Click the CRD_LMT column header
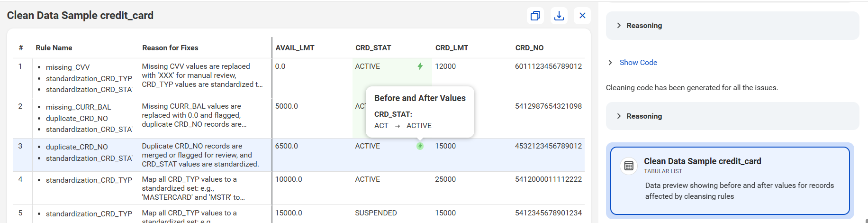Image resolution: width=868 pixels, height=223 pixels. point(452,48)
